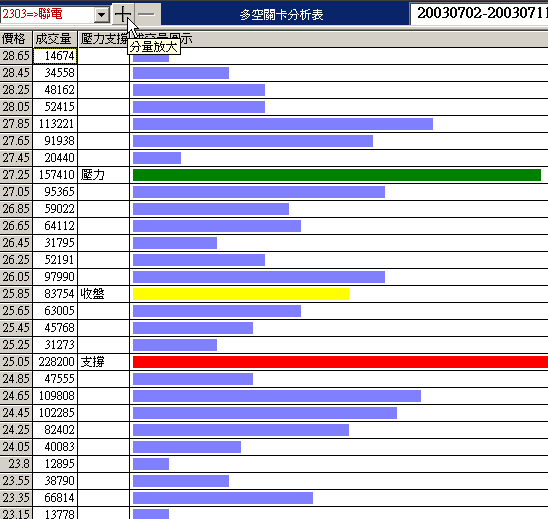Select the yellow closing bar at 25.85
The width and height of the screenshot is (548, 519).
pos(241,294)
